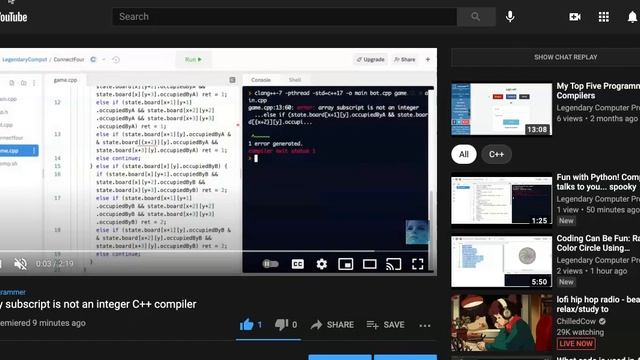640x360 pixels.
Task: Dislike the video with thumbs down
Action: click(x=281, y=325)
